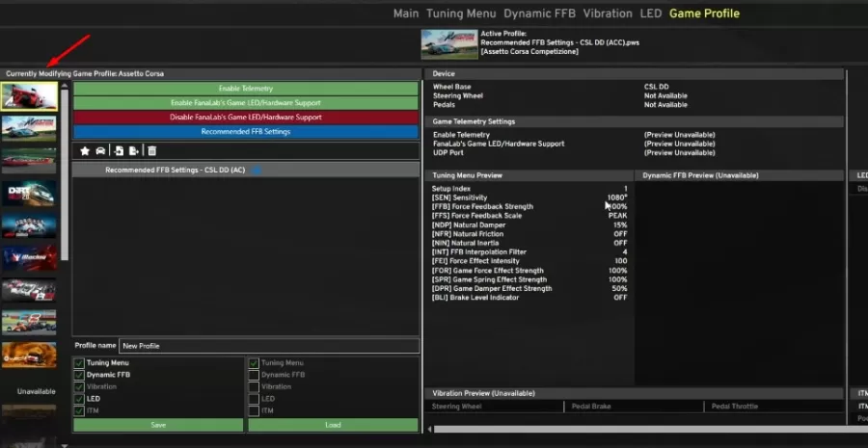Viewport: 868px width, 448px height.
Task: Open the LED tab
Action: (650, 13)
